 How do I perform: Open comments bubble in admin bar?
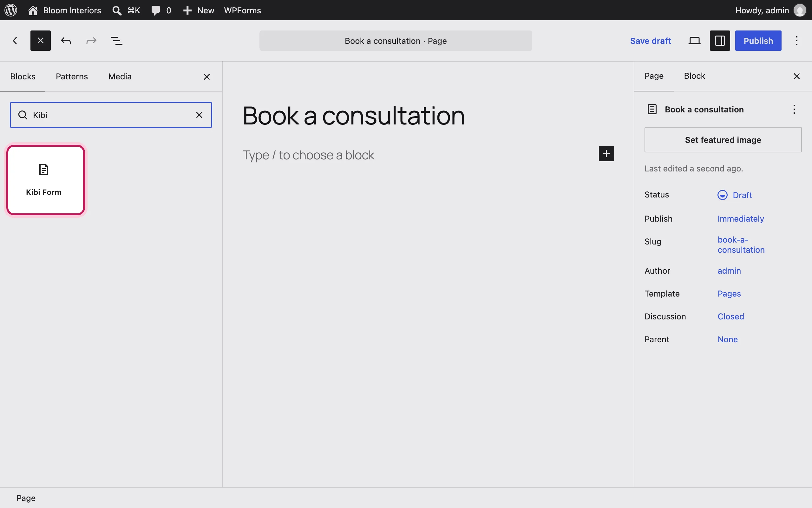pyautogui.click(x=161, y=10)
